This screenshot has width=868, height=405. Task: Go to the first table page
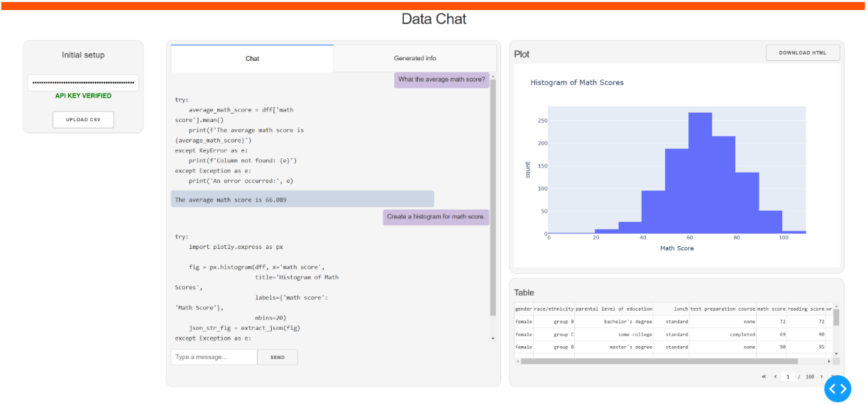pos(764,377)
